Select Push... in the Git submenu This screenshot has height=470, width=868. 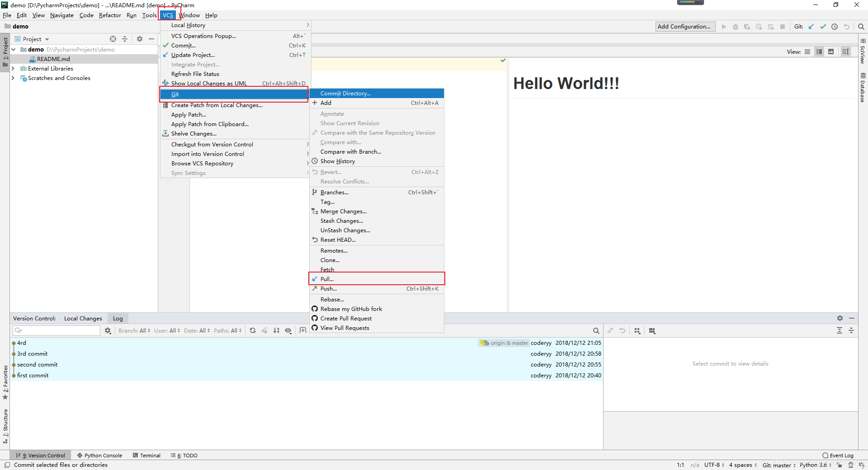[x=377, y=289]
